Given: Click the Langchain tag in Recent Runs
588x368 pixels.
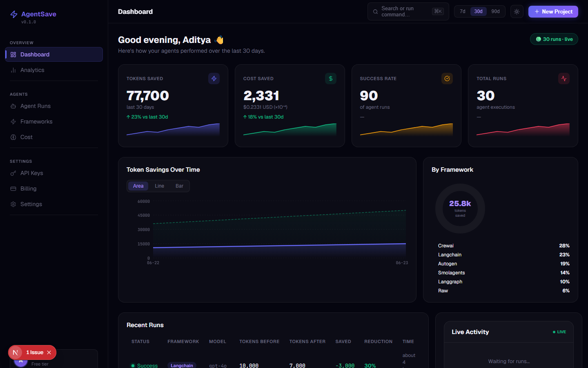Looking at the screenshot, I should coord(182,366).
